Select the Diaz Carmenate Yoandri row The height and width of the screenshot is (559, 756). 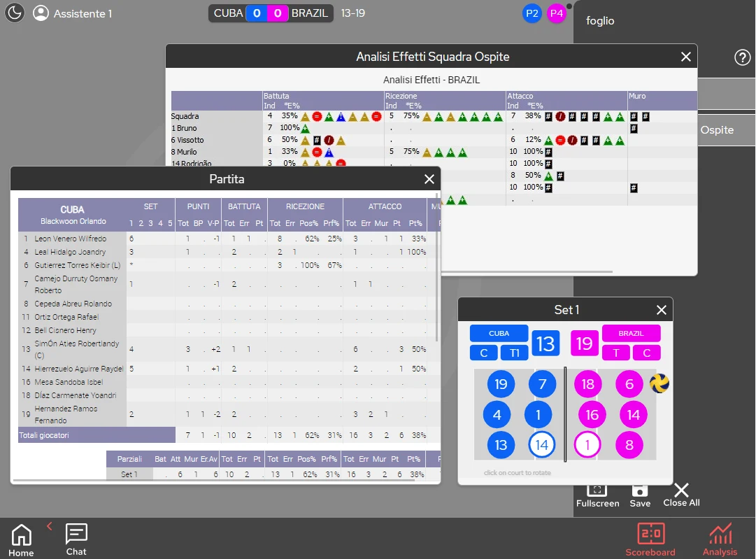coord(229,395)
